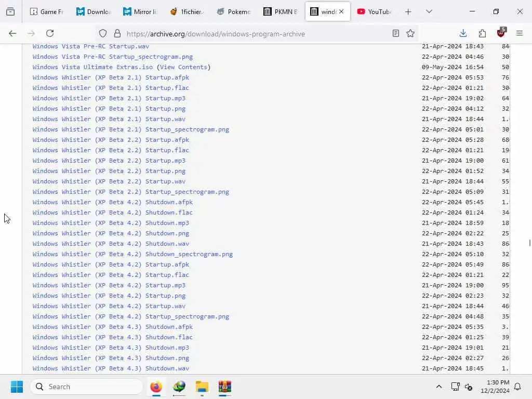Switch to Game Fr tab
Screen dimensions: 532x399
click(x=46, y=11)
